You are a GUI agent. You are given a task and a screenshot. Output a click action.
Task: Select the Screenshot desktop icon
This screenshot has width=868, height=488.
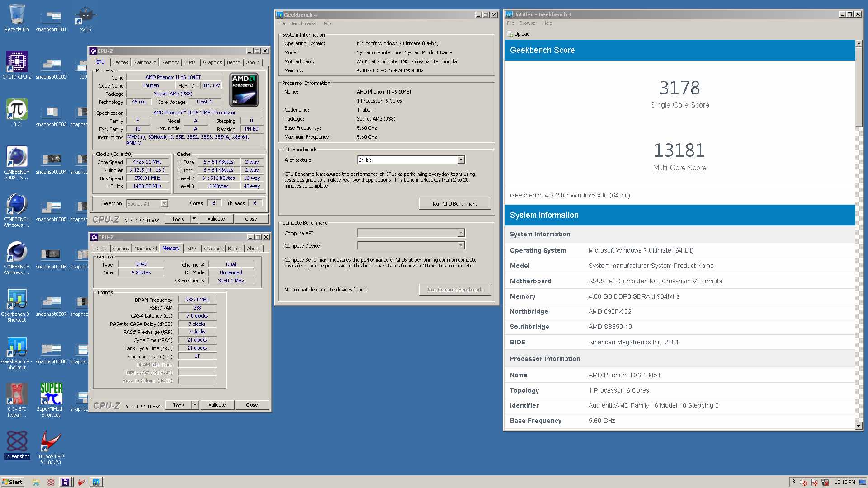[17, 445]
